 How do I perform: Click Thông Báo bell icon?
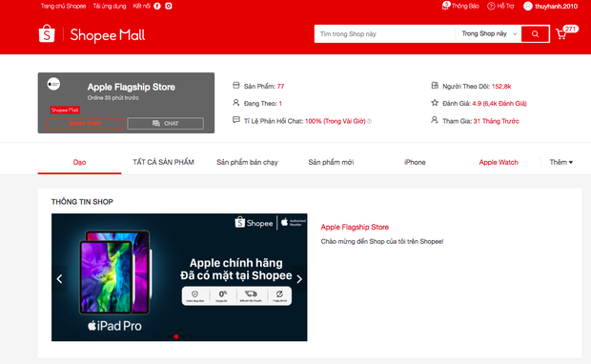click(x=446, y=6)
